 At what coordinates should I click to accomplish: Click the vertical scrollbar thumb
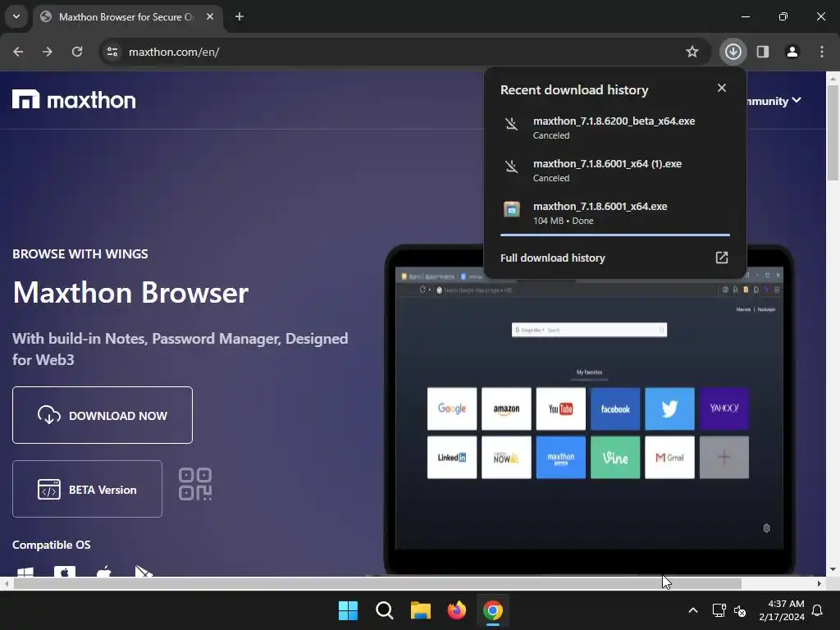(x=833, y=133)
